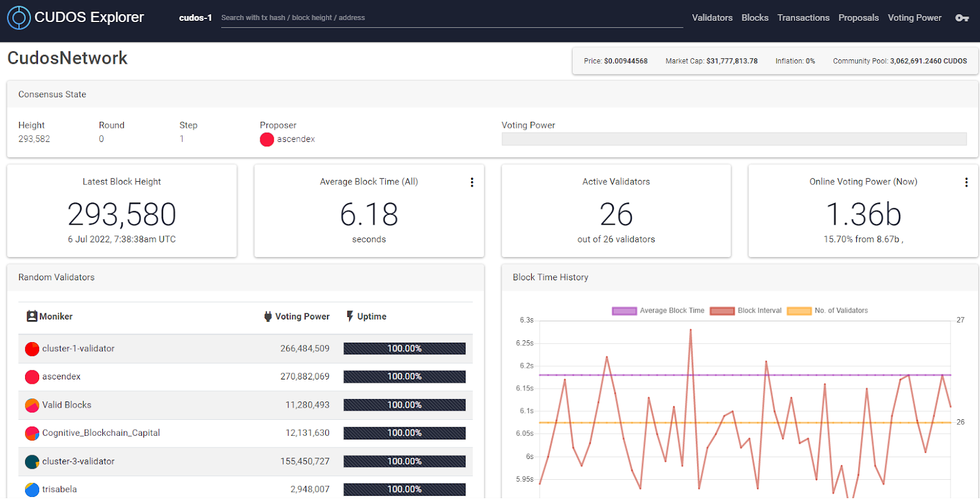Click the key icon in navbar
This screenshot has width=980, height=500.
(962, 18)
